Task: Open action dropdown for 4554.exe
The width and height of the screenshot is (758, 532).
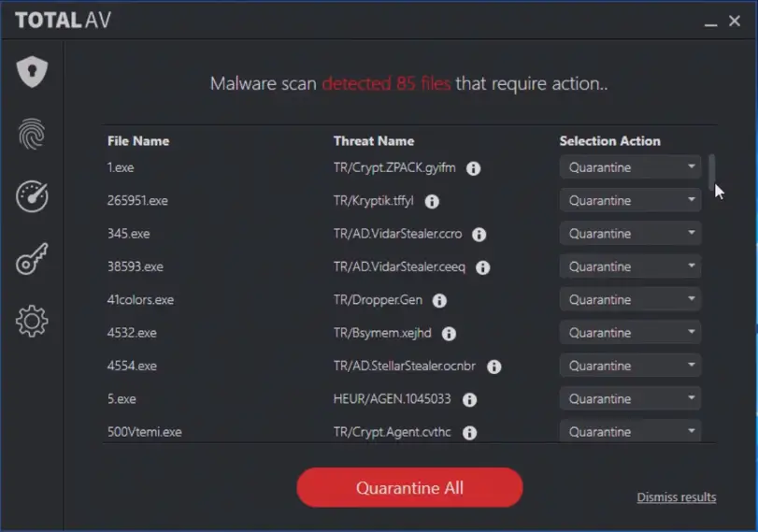Action: pyautogui.click(x=630, y=366)
